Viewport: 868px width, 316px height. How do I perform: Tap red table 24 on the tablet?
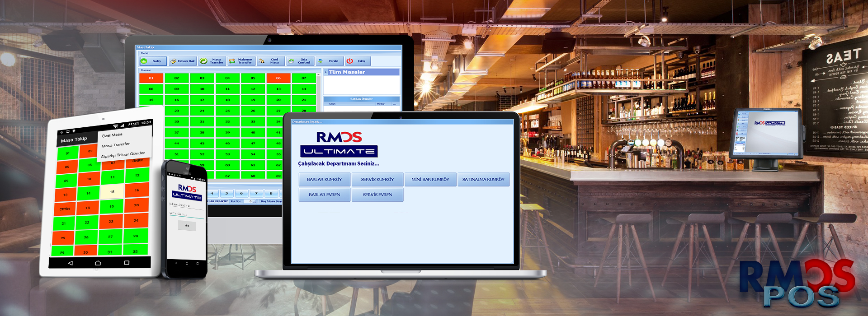pyautogui.click(x=136, y=220)
